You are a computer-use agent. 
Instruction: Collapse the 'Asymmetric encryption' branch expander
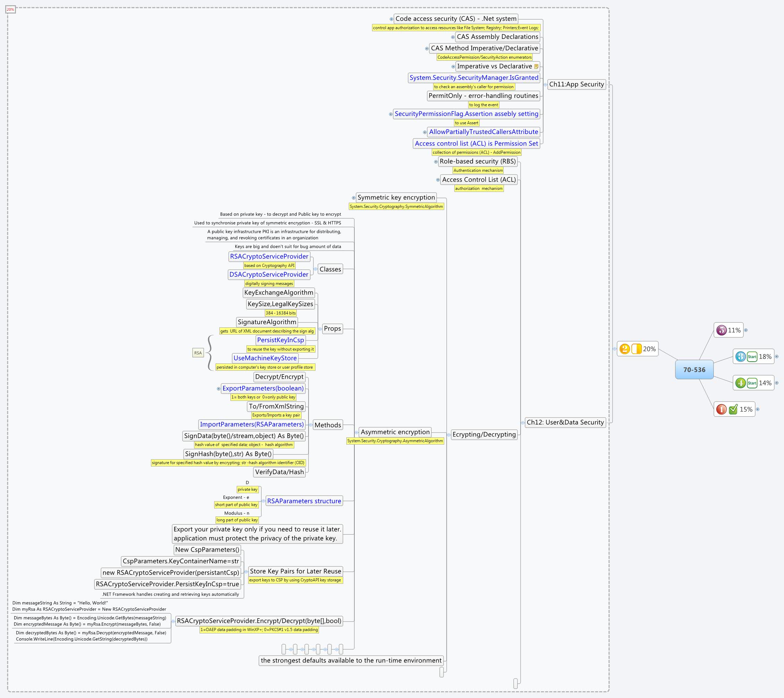(357, 432)
